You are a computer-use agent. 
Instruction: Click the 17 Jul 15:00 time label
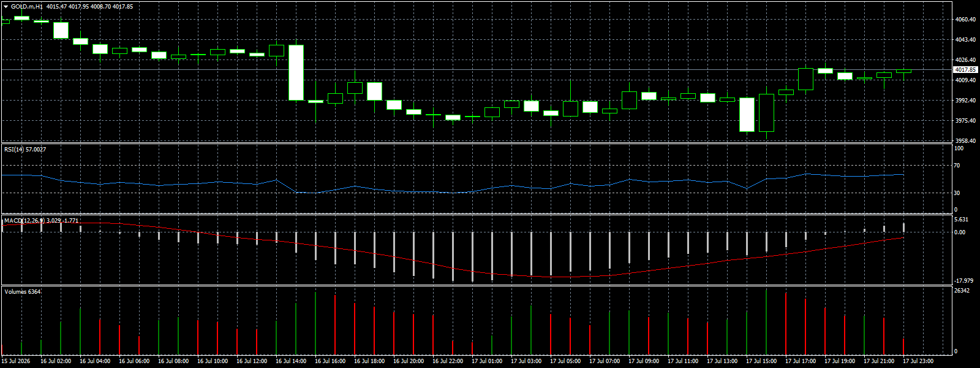(761, 361)
